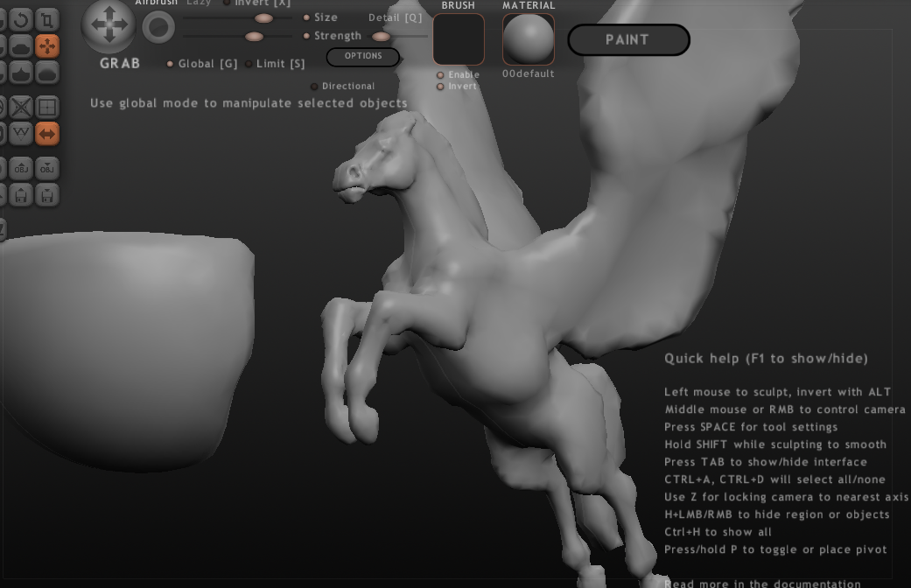Click the OBJ icon with up arrow

pos(21,169)
